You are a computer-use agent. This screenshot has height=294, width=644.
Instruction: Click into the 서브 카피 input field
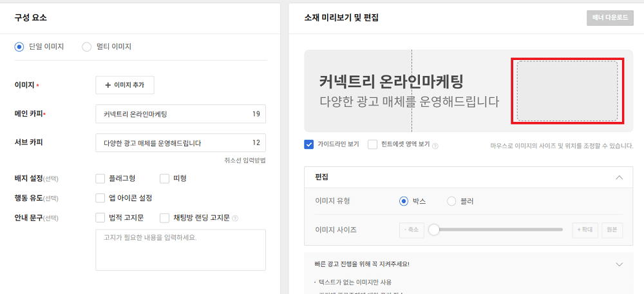(x=181, y=142)
